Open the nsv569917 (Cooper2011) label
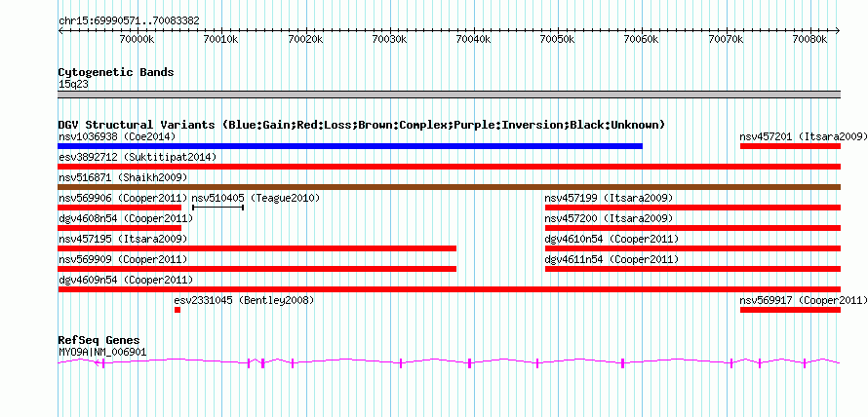The image size is (868, 417). pos(804,300)
